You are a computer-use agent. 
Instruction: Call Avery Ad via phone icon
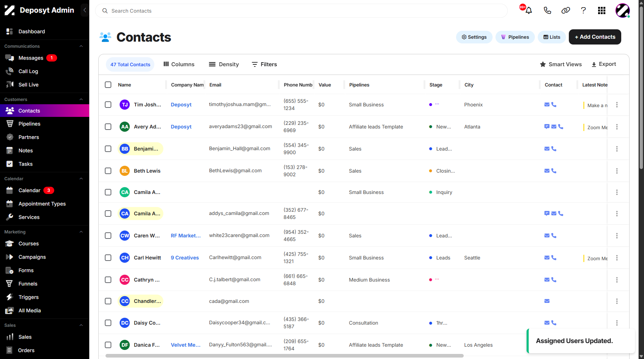click(561, 127)
